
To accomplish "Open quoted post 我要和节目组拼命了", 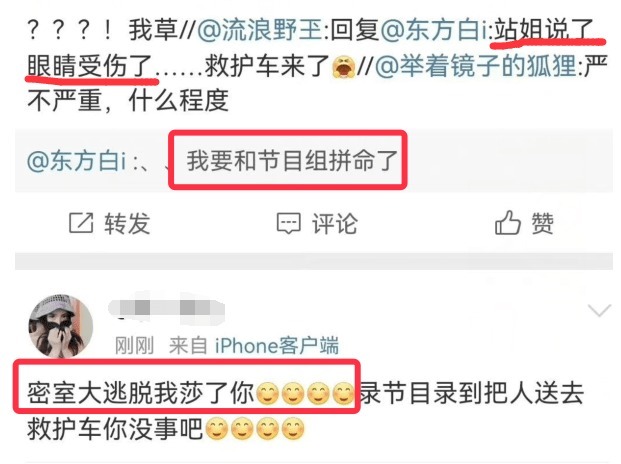I will (292, 160).
